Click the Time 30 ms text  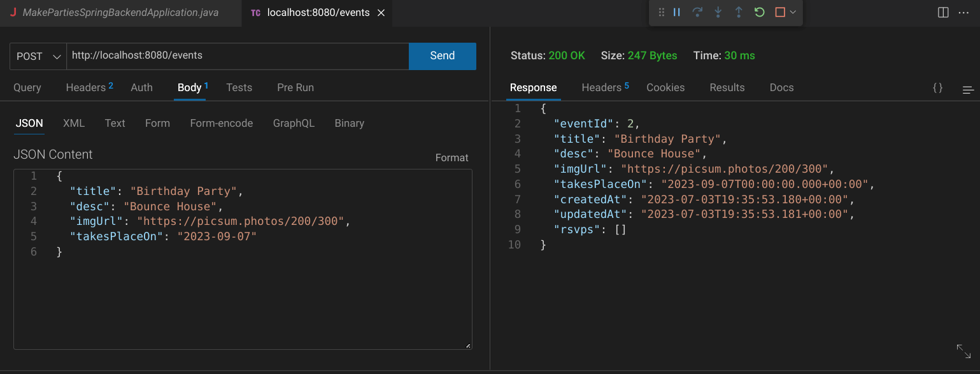click(x=724, y=55)
